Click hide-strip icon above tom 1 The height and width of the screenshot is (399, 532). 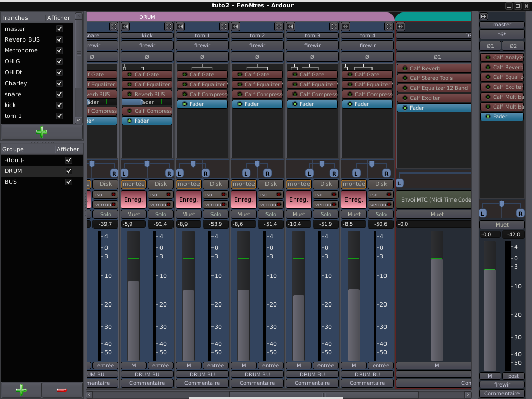pyautogui.click(x=224, y=26)
